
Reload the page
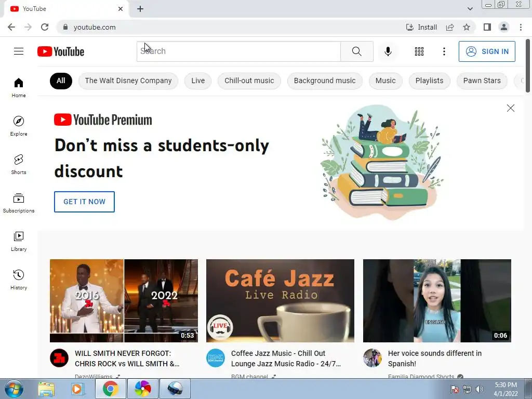pos(45,27)
